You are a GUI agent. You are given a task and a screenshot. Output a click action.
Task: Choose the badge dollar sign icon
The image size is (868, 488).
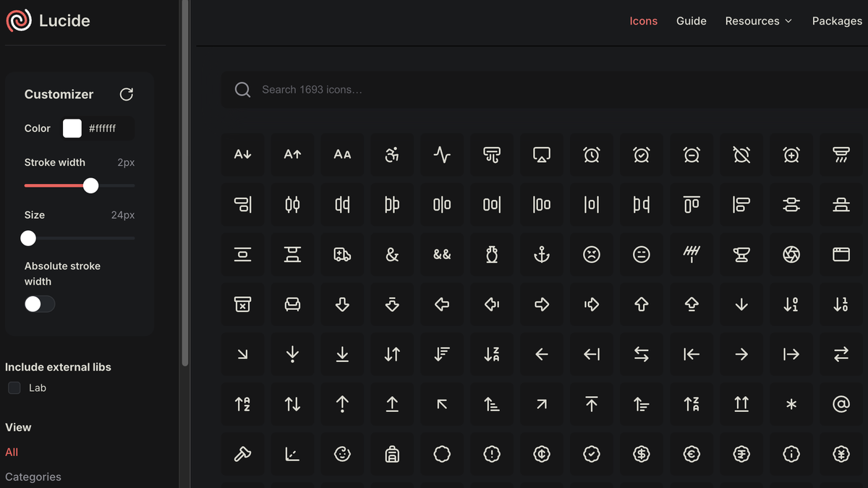pos(642,454)
